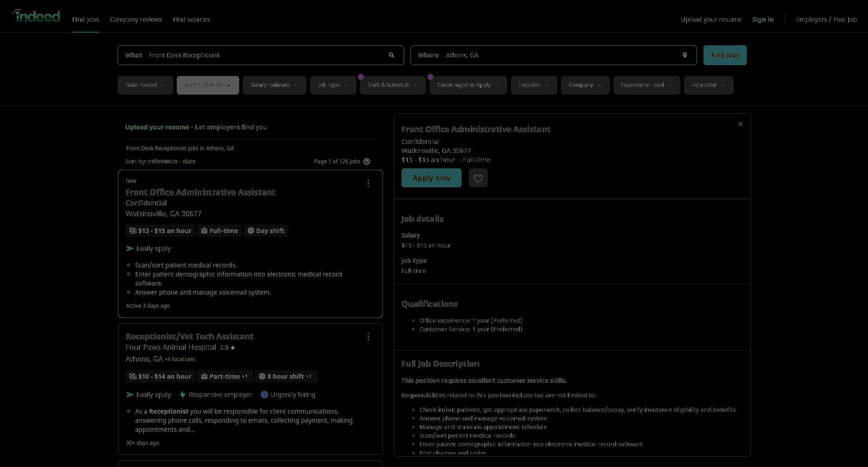Click 'Page 1 of 126 jobs' text
Viewport: 868px width, 467px height.
(337, 162)
